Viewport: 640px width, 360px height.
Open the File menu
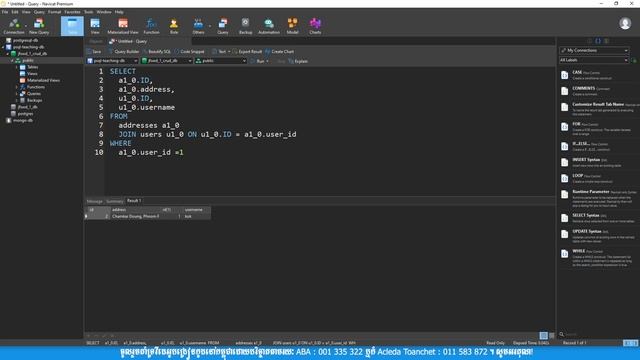pos(5,12)
